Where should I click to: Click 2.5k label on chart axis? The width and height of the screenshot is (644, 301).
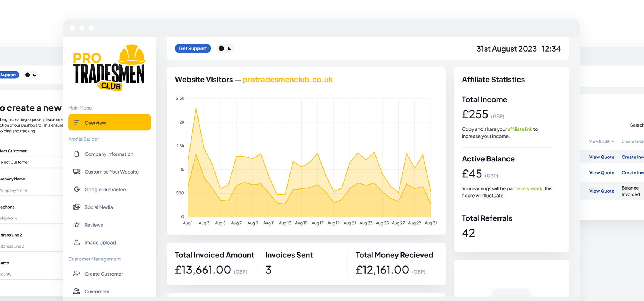[180, 98]
